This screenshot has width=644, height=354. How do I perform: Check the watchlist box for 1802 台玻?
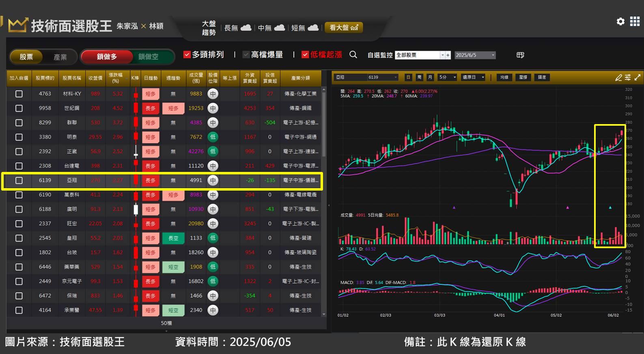19,252
